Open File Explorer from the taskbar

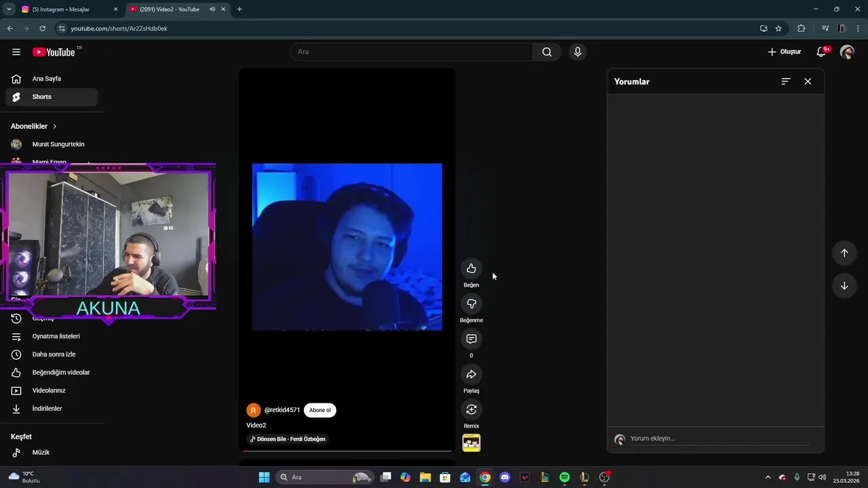coord(425,477)
